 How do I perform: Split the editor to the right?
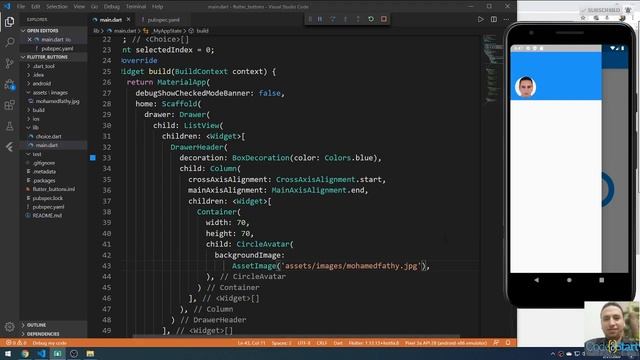point(493,20)
